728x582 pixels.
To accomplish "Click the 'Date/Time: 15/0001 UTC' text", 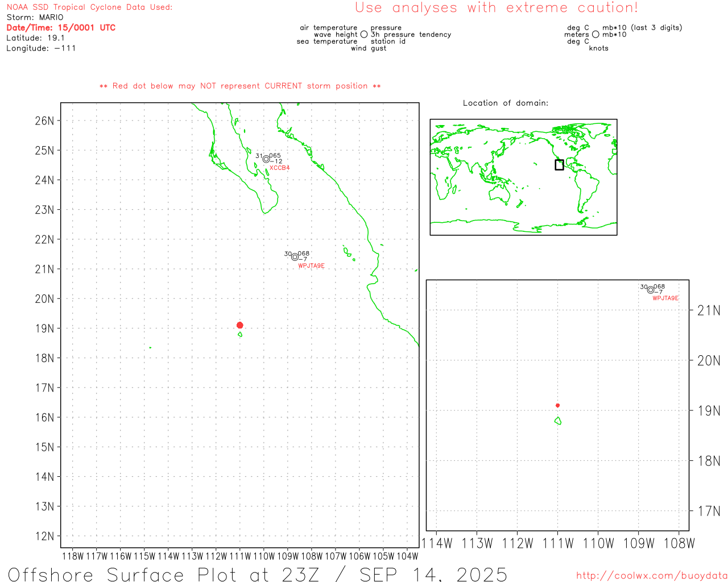I will [61, 28].
